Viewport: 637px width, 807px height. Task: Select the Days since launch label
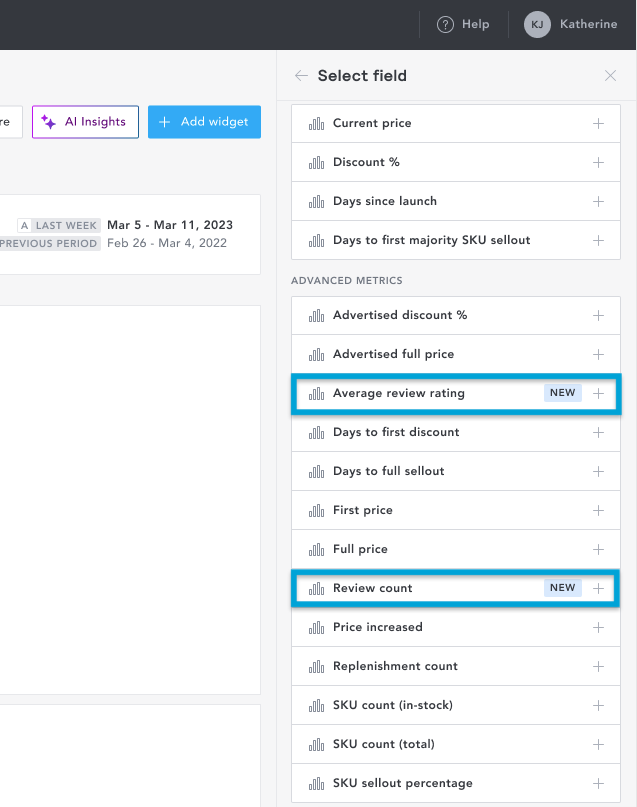[385, 201]
